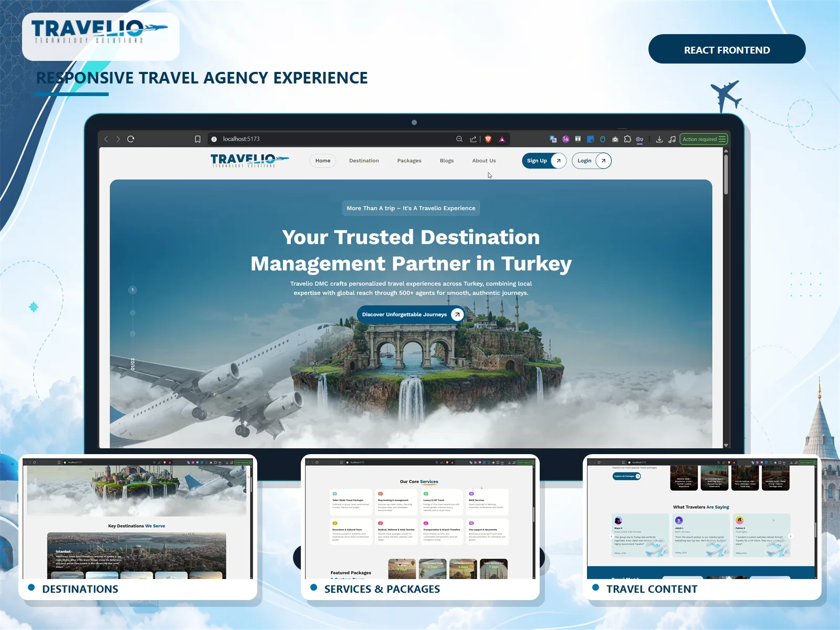Click 'What Travelers Are Saying' heading
The width and height of the screenshot is (840, 630).
[x=701, y=507]
